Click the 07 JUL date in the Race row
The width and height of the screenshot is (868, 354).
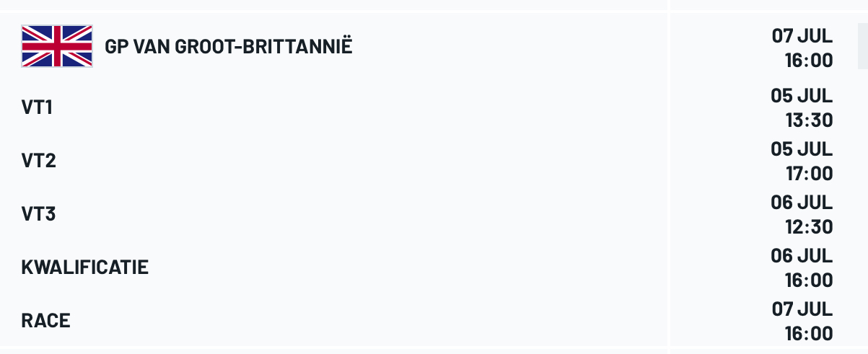(802, 309)
